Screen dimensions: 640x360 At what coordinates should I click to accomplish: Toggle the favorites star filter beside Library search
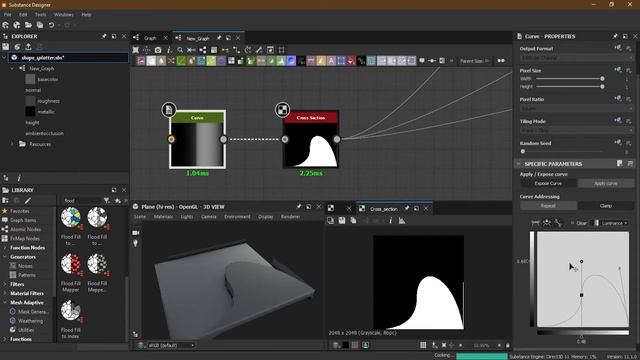click(x=118, y=200)
